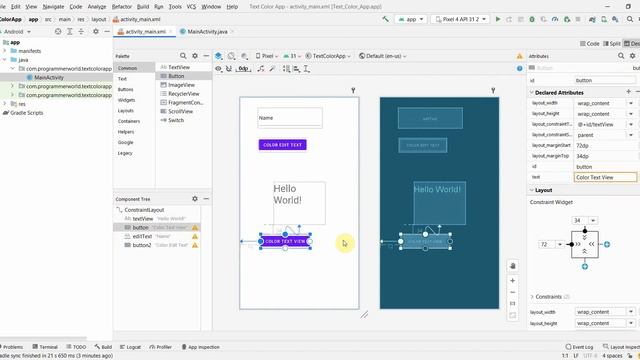The height and width of the screenshot is (360, 640).
Task: Open the Align tool icon
Action: click(297, 69)
